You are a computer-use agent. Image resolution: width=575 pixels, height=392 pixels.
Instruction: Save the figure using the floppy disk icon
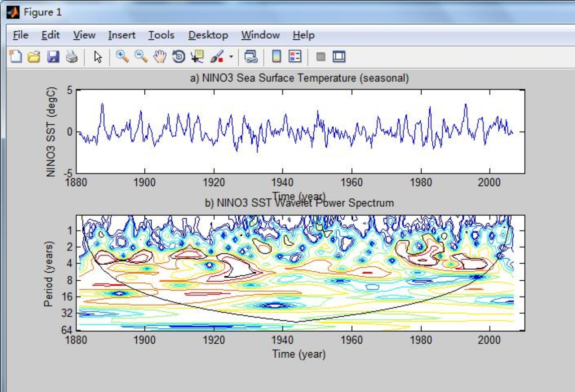53,56
